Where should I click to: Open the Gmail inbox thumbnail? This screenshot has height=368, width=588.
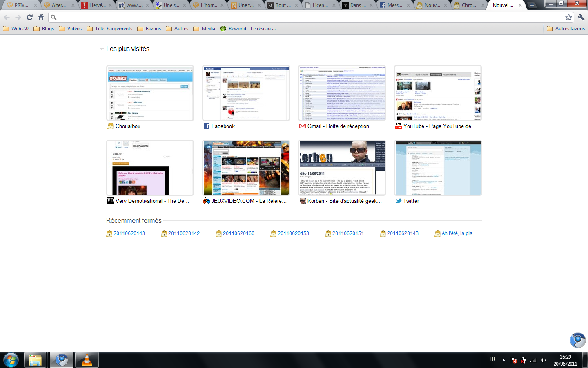[342, 93]
